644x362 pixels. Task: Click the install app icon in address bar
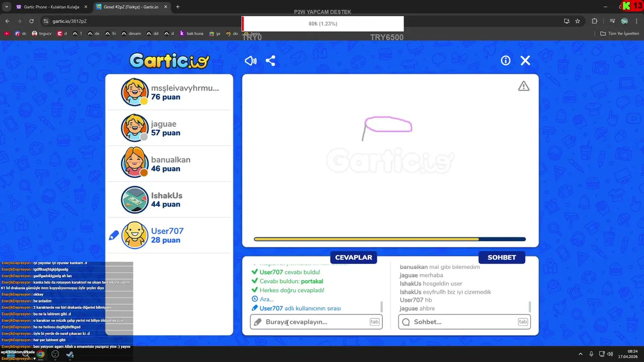[567, 21]
